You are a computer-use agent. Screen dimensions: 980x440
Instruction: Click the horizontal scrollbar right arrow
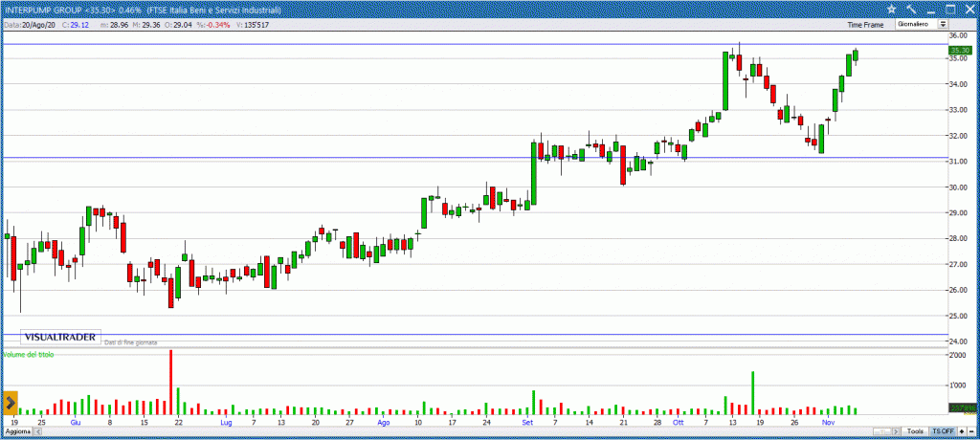[896, 431]
